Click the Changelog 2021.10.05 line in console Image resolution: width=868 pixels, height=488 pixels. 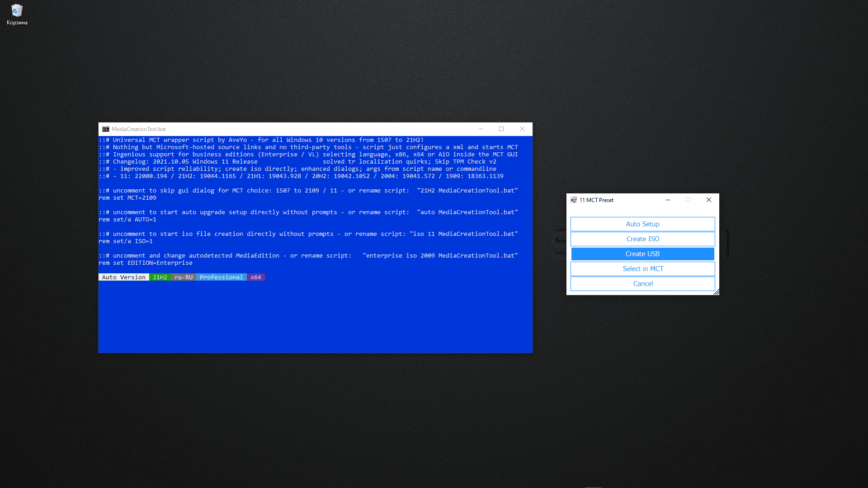tap(297, 162)
